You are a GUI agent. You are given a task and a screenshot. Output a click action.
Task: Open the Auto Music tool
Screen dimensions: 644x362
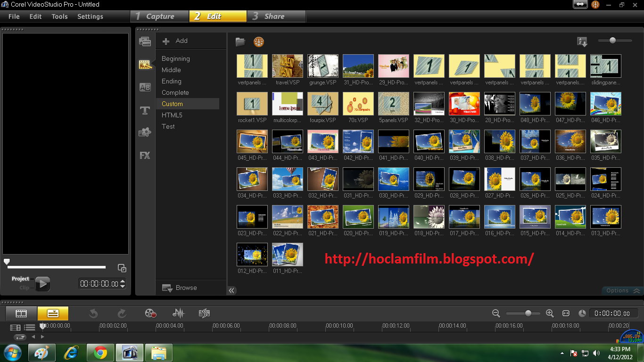pyautogui.click(x=204, y=313)
